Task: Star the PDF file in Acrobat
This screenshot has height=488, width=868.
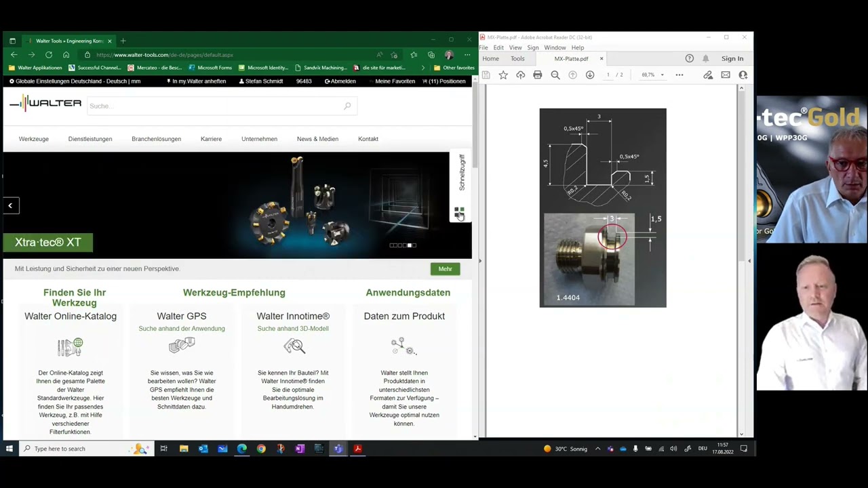Action: click(x=503, y=75)
